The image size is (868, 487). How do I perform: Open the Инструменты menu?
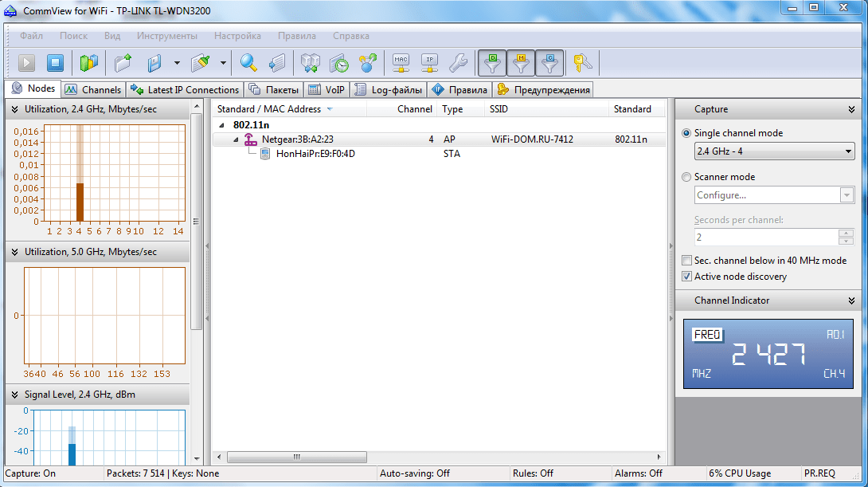pyautogui.click(x=166, y=36)
